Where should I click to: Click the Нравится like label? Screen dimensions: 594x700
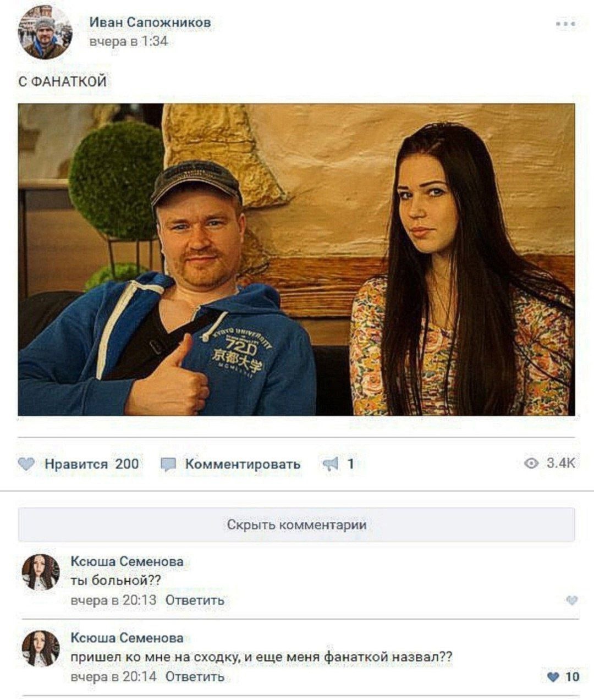pos(76,464)
